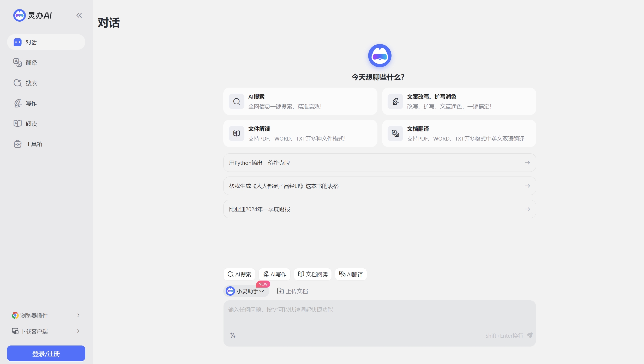Open the 搜索 sidebar item
Screen dimensions: 644x364
tap(46, 83)
